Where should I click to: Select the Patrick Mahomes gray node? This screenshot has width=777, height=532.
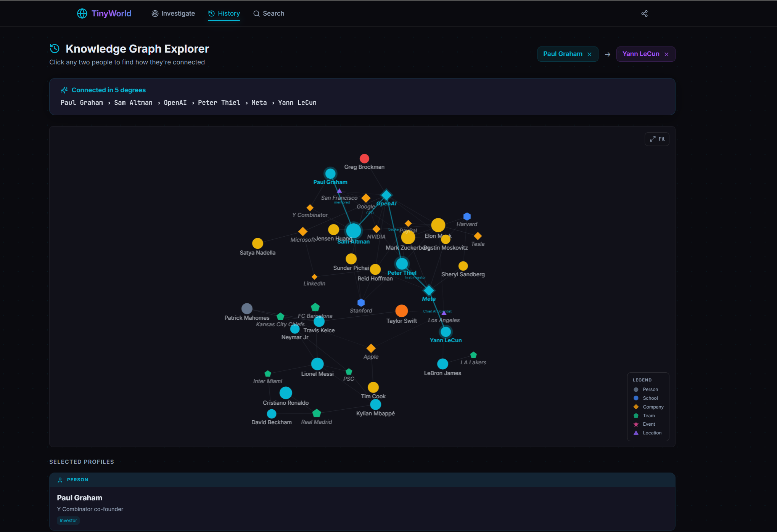[247, 309]
